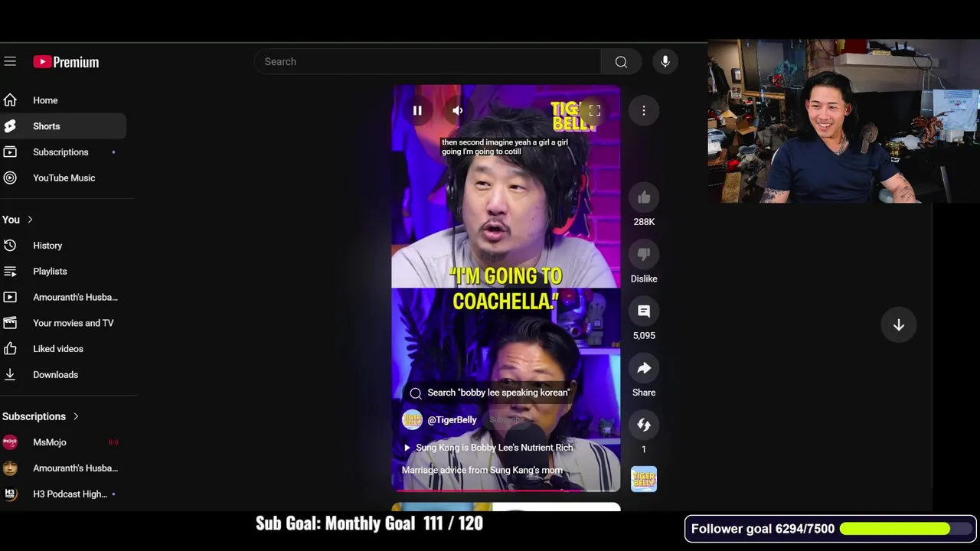The width and height of the screenshot is (980, 551).
Task: Open @TigerBelly channel handle
Action: (452, 420)
